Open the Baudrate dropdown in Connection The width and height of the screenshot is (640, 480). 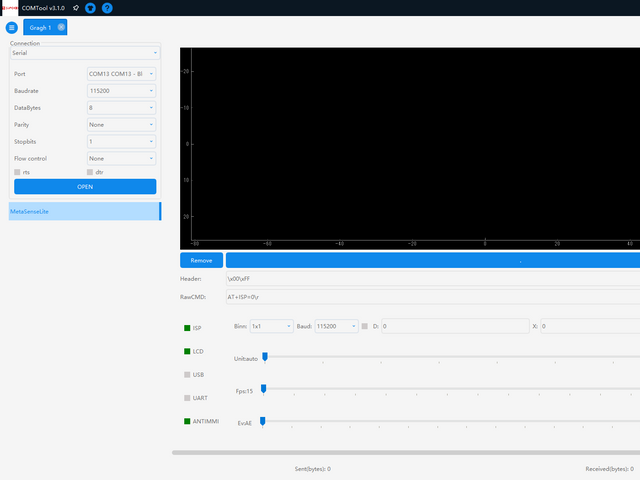[x=121, y=91]
